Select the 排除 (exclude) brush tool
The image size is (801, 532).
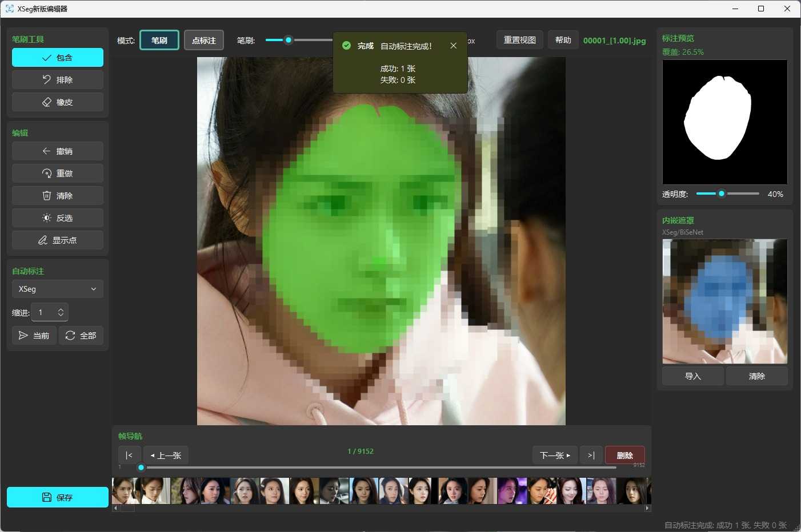point(57,80)
